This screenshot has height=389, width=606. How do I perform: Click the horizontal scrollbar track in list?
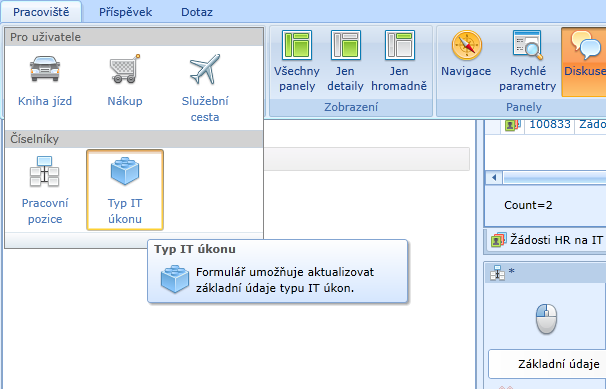coord(555,178)
